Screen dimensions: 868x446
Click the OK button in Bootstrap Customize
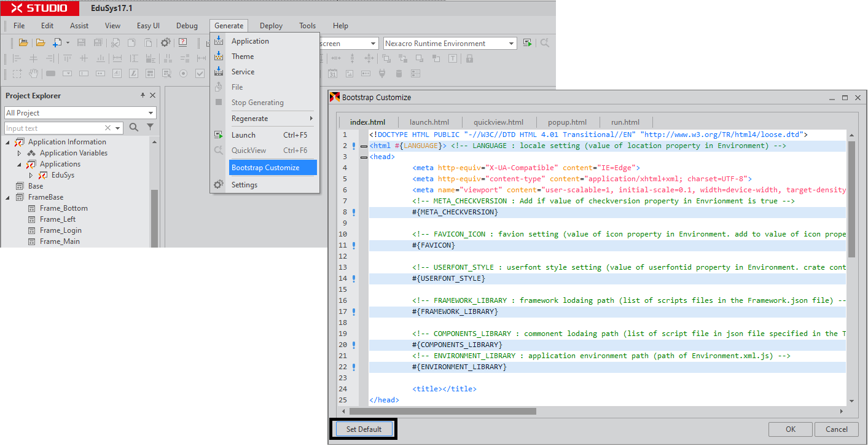(x=790, y=429)
